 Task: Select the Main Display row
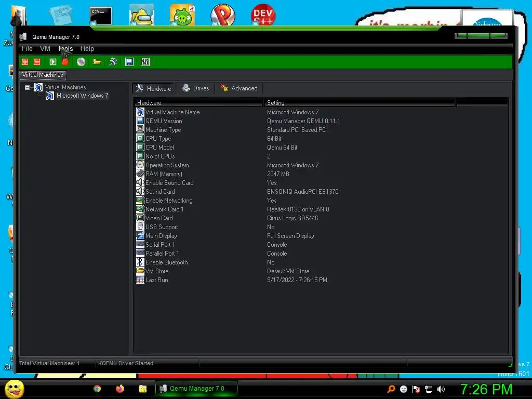(321, 235)
